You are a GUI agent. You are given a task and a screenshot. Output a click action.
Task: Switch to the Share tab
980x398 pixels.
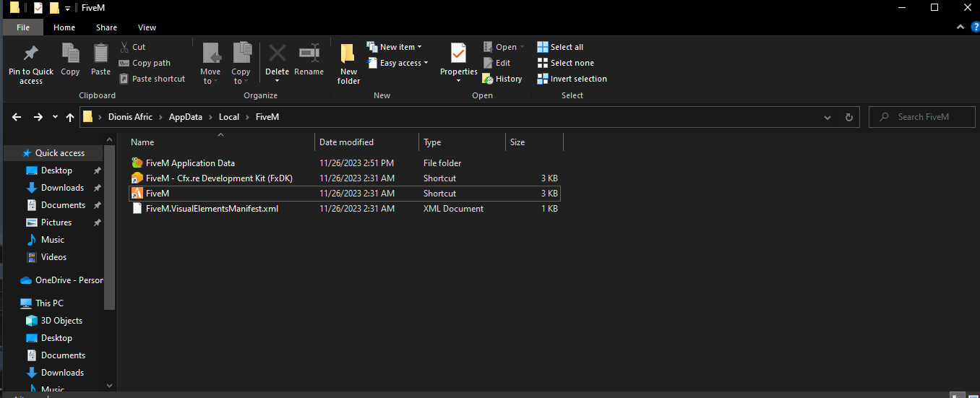point(106,27)
